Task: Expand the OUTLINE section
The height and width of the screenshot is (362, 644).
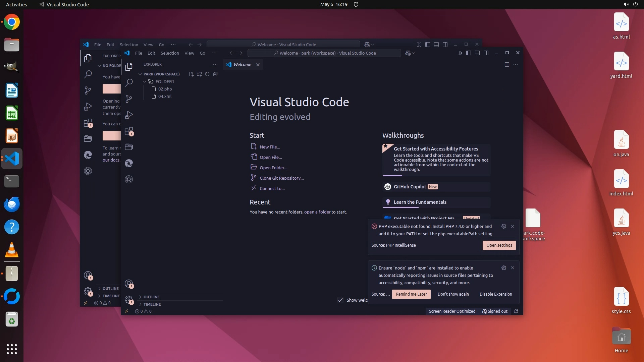Action: (152, 297)
